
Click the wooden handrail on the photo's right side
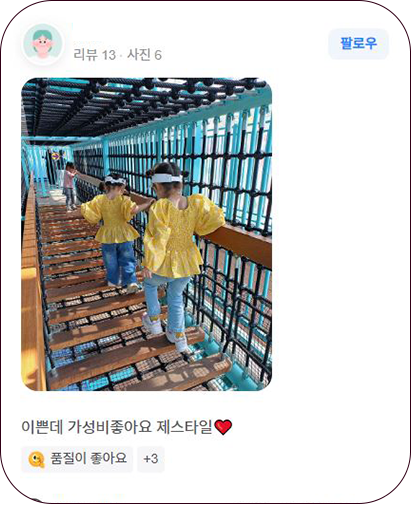coord(237,241)
